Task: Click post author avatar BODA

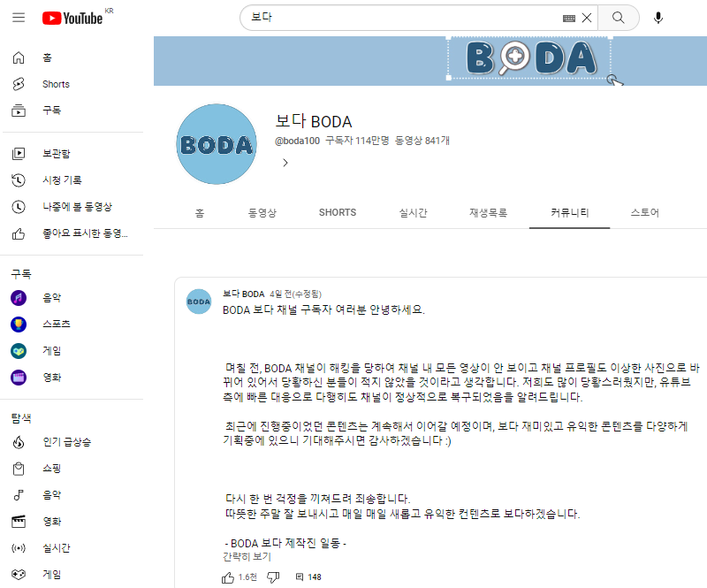Action: pyautogui.click(x=199, y=302)
